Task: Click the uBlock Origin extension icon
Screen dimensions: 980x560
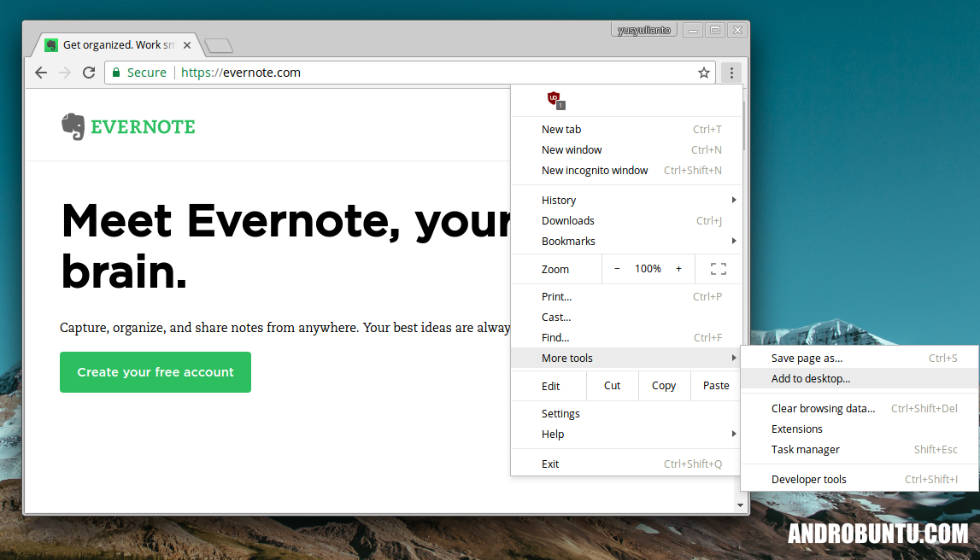Action: click(x=555, y=100)
